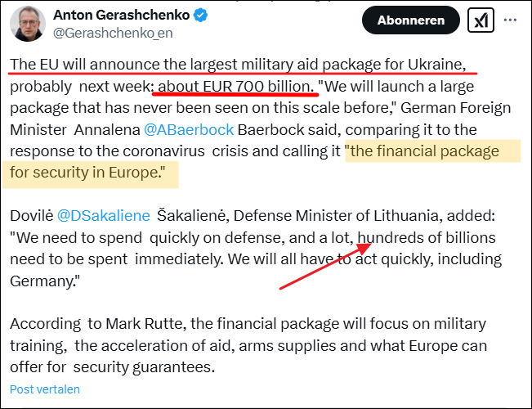The image size is (532, 409).
Task: Click the underlined "about EUR 700 billion"
Action: pyautogui.click(x=235, y=86)
